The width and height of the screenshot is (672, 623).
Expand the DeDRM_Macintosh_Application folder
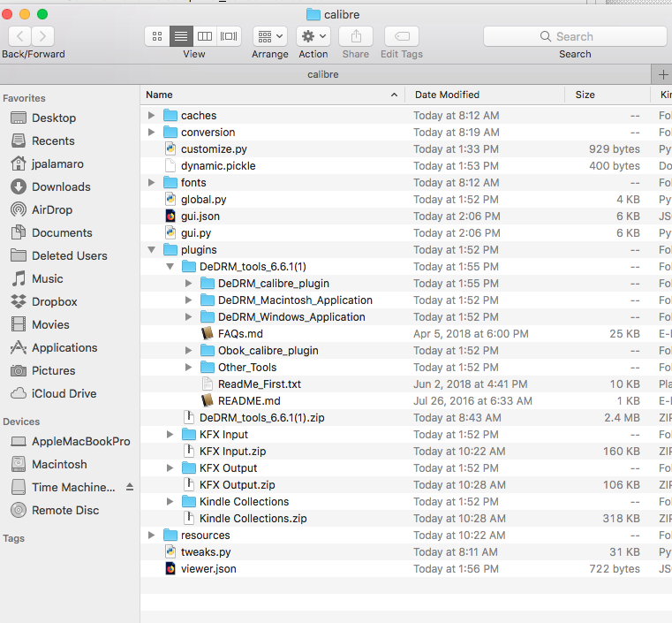coord(188,300)
